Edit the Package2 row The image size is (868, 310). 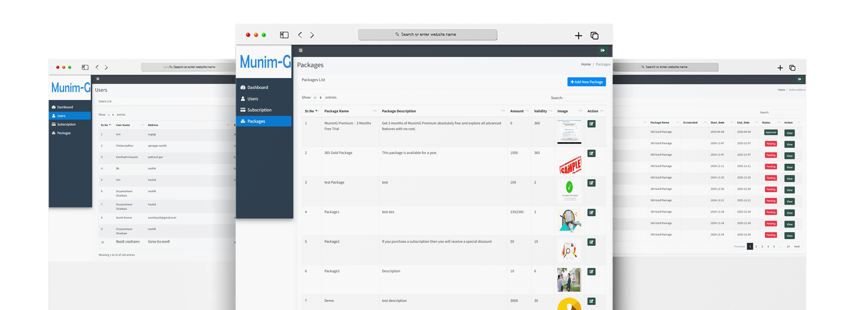591,242
